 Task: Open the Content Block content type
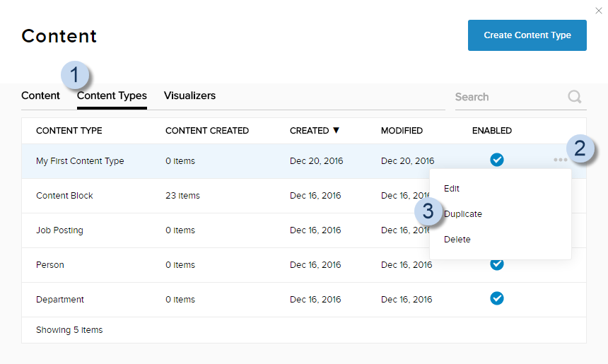[64, 196]
